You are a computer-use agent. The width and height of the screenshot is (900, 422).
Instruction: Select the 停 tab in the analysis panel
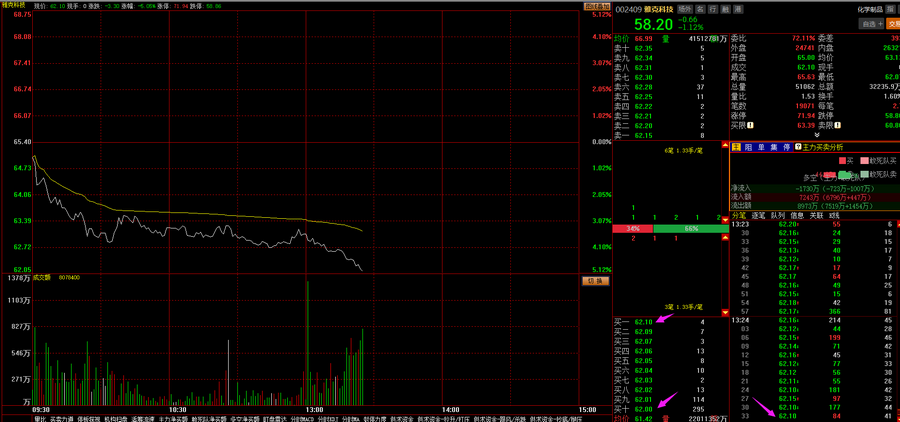coord(786,148)
